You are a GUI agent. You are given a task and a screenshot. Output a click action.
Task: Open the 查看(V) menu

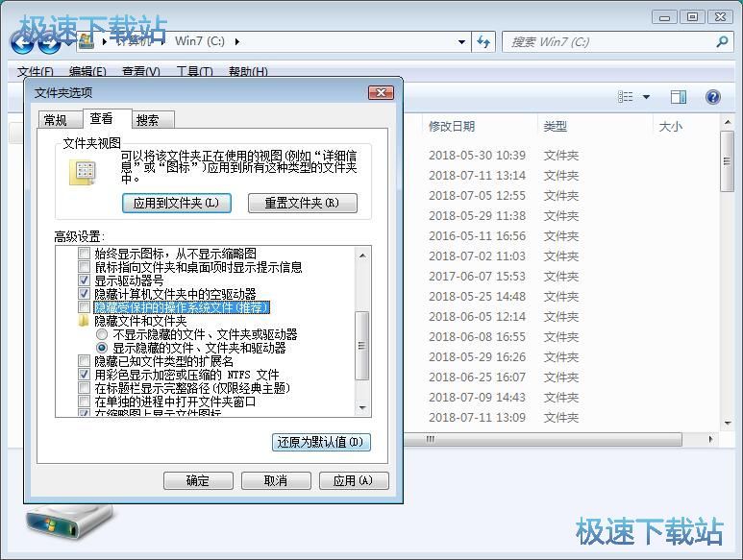pyautogui.click(x=140, y=71)
